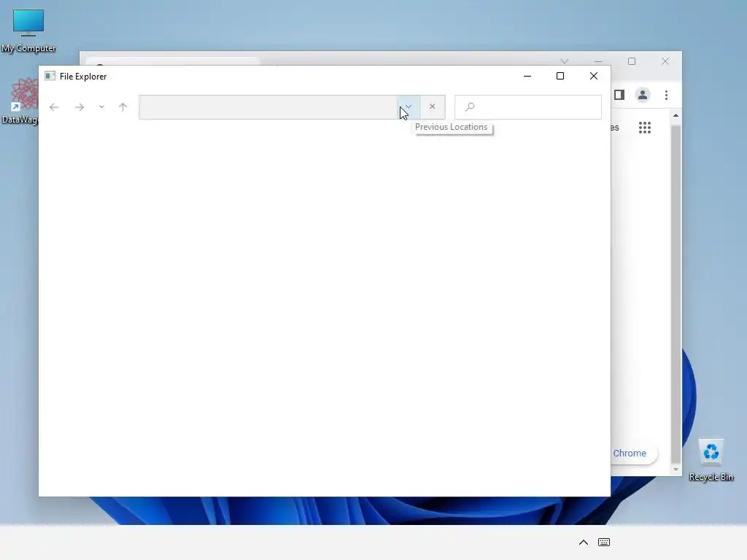Select the DataWag desktop shortcut

coord(20,101)
